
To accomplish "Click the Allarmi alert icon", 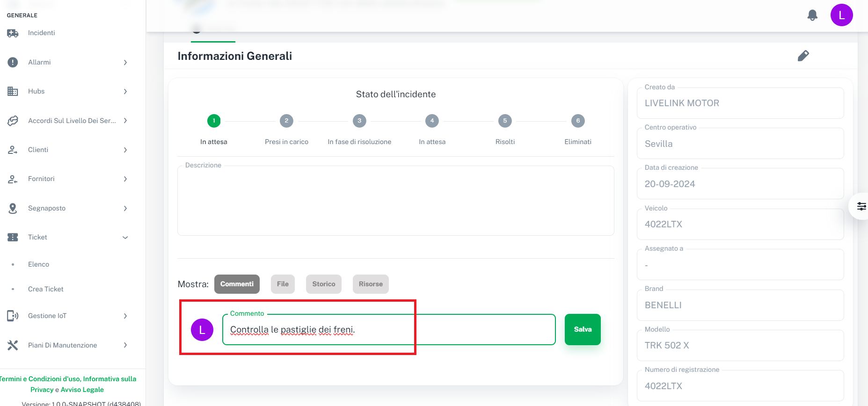I will 13,62.
